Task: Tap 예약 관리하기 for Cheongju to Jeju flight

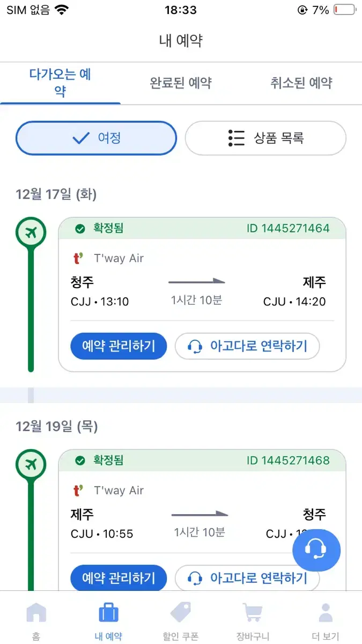Action: click(x=119, y=346)
